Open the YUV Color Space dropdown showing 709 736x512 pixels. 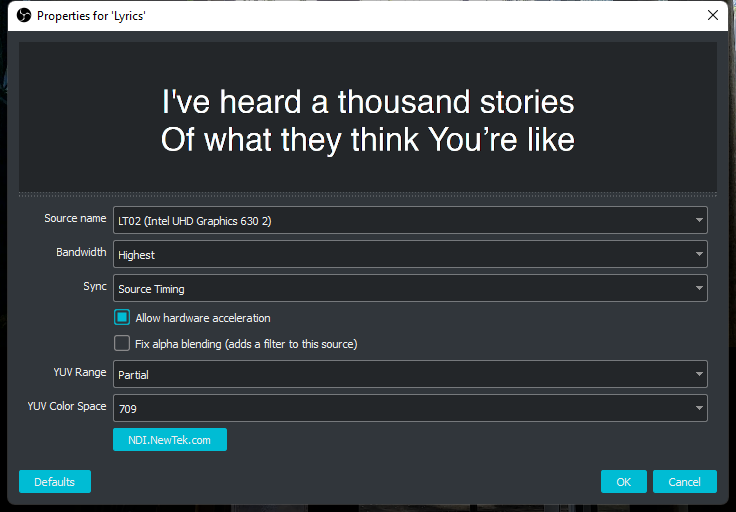click(410, 408)
